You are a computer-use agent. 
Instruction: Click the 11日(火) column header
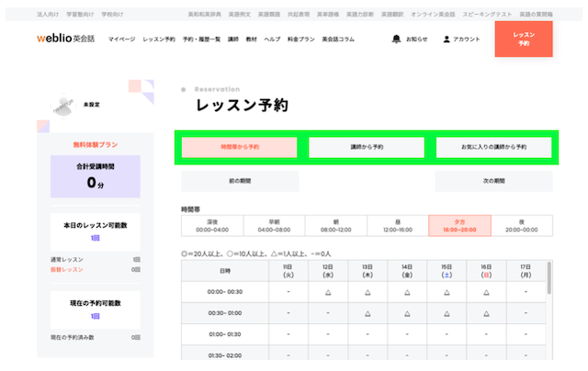coord(288,271)
